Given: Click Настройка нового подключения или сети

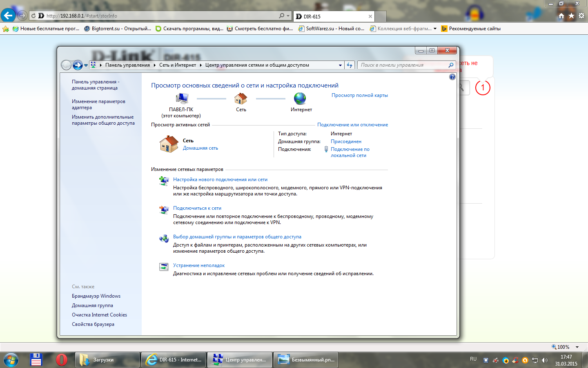Looking at the screenshot, I should (220, 180).
